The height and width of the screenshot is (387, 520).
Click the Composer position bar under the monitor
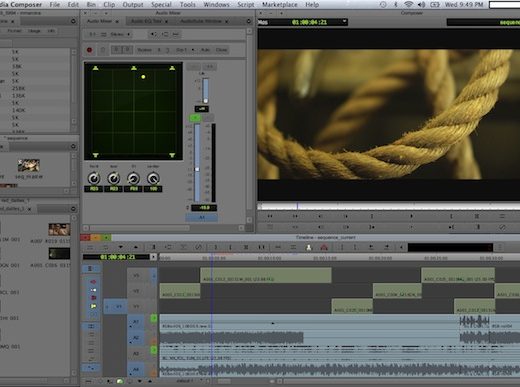[x=389, y=207]
